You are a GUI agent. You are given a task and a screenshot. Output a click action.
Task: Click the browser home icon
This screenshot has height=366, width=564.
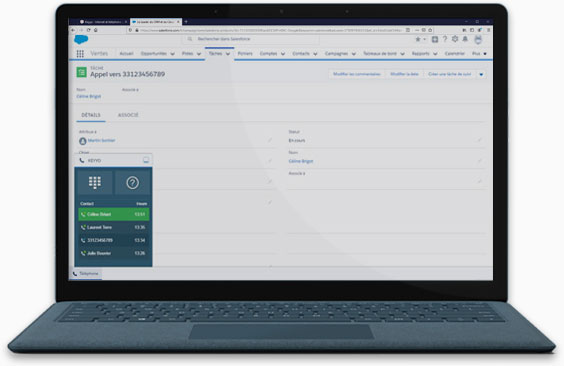tap(96, 30)
